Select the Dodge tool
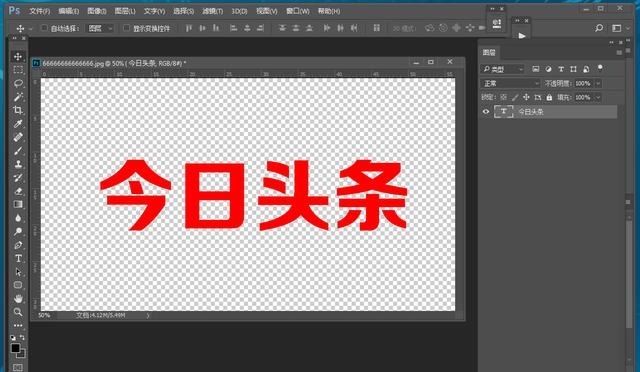The image size is (640, 372). point(18,232)
